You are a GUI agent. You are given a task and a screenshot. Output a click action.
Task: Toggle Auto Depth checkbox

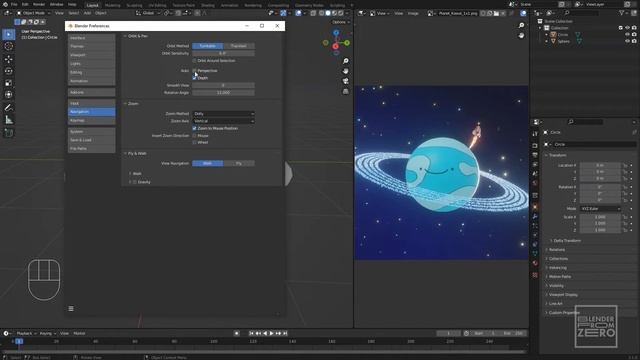[x=194, y=78]
